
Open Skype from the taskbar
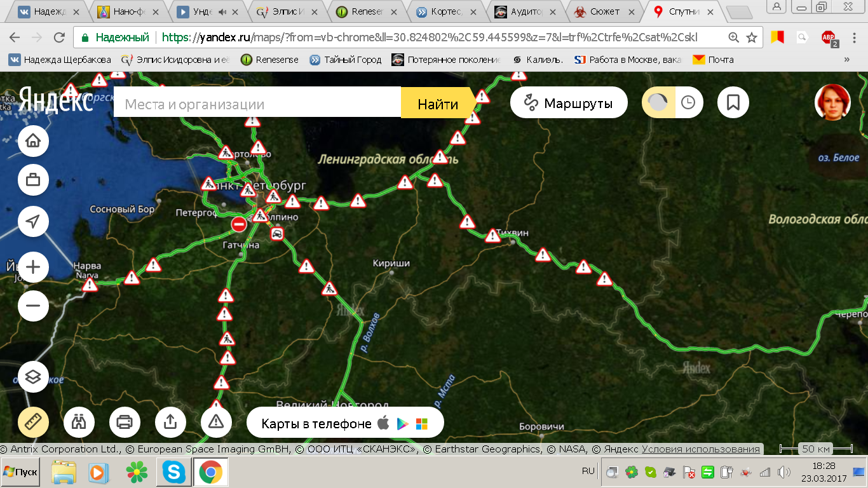174,472
